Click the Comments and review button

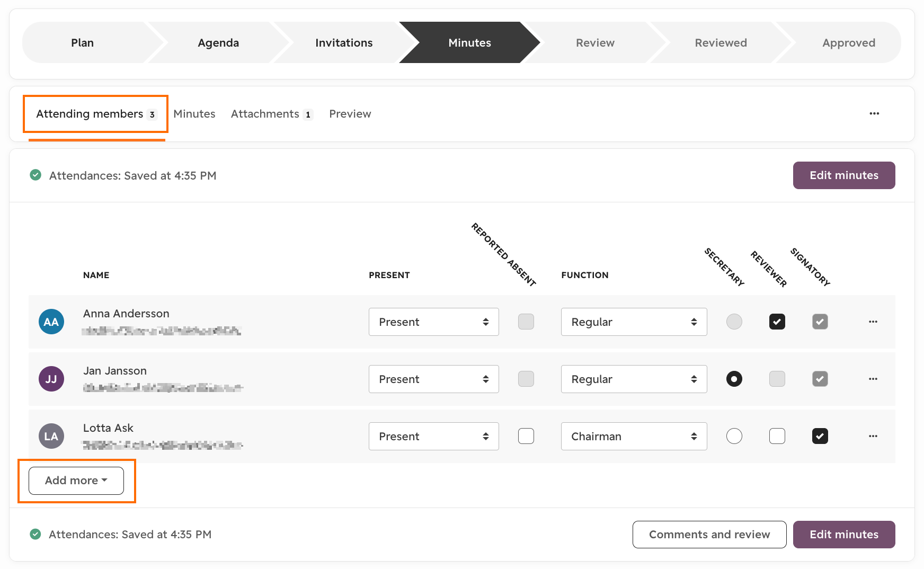(709, 535)
